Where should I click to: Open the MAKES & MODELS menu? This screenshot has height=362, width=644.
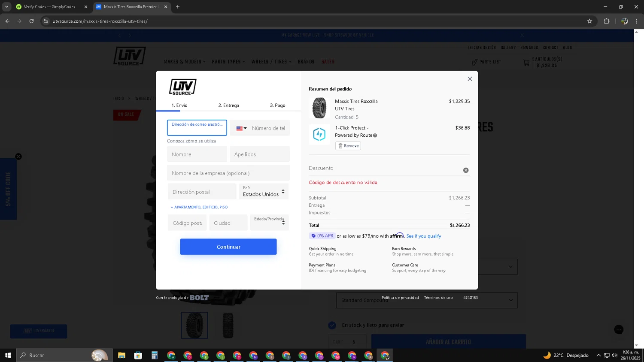point(185,62)
